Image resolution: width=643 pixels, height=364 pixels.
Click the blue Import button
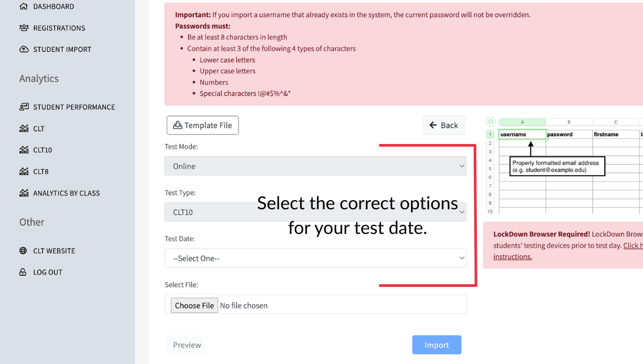(436, 345)
